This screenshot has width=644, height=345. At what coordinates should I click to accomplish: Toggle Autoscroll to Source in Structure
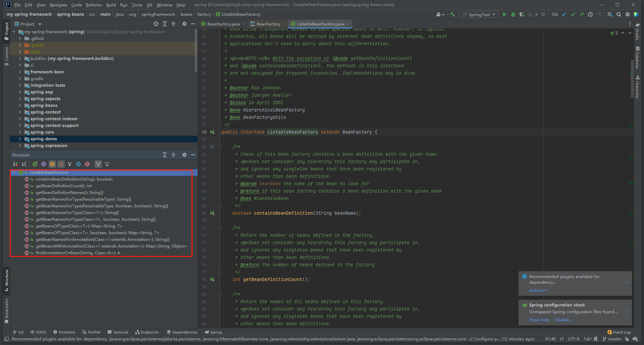(x=98, y=164)
